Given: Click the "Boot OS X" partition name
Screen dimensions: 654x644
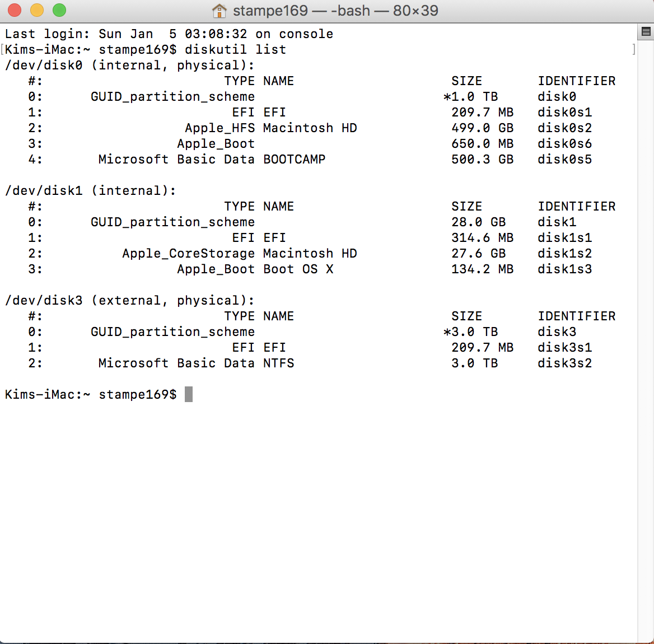Looking at the screenshot, I should 298,269.
